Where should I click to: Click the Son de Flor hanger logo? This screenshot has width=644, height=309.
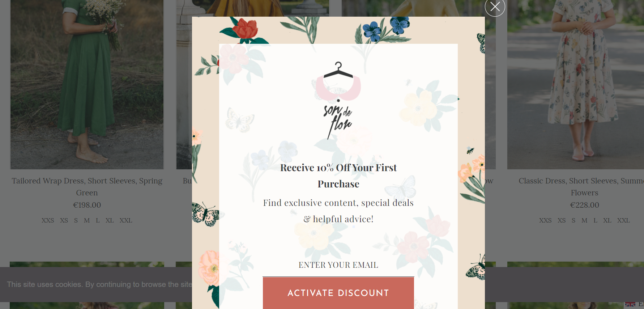click(x=338, y=100)
